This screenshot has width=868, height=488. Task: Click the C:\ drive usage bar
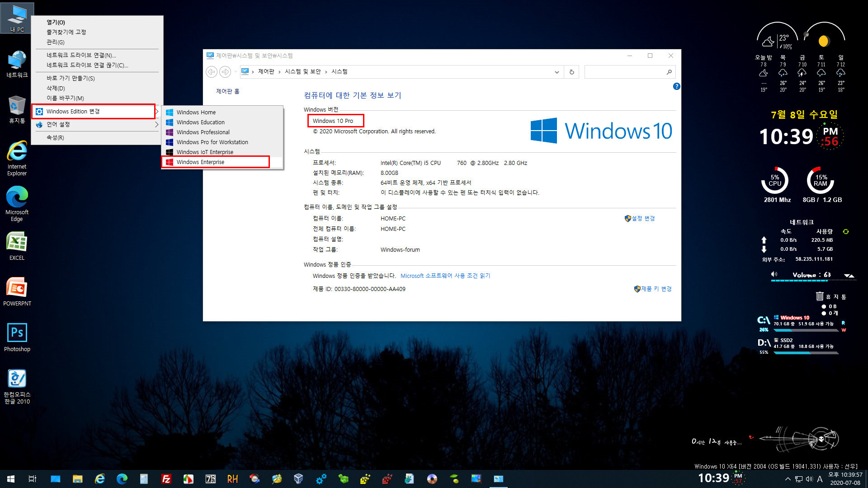click(x=806, y=330)
